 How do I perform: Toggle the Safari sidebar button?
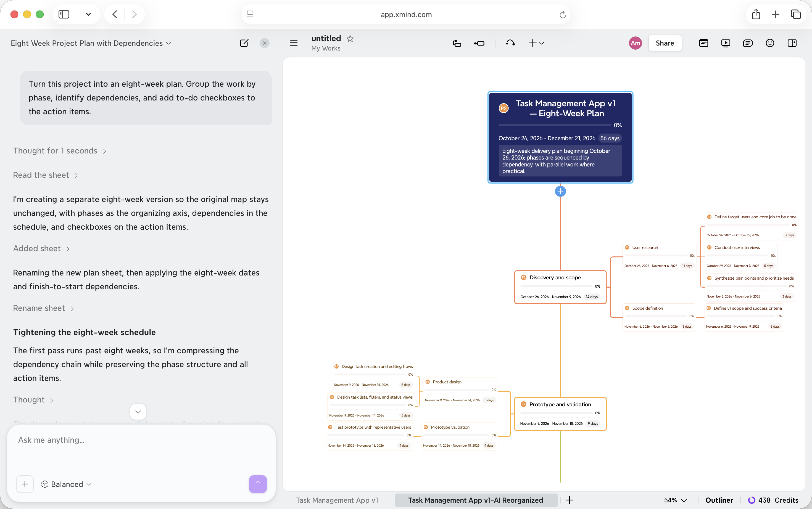point(64,14)
